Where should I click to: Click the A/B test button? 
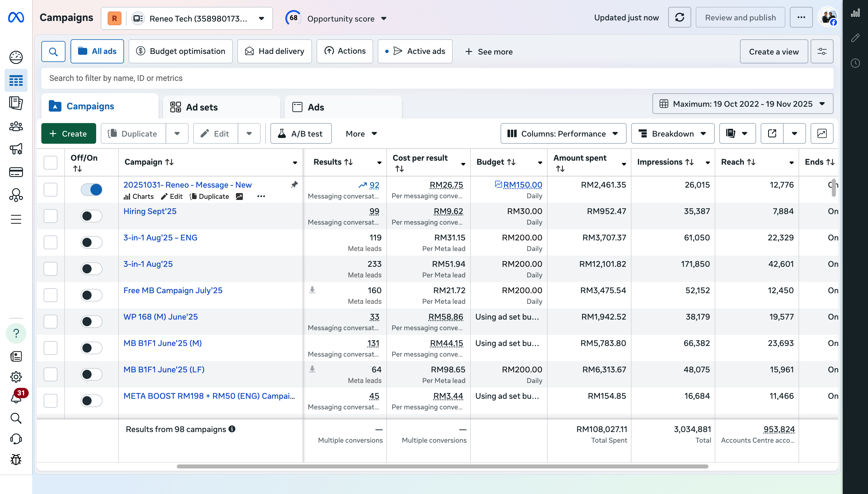click(301, 133)
